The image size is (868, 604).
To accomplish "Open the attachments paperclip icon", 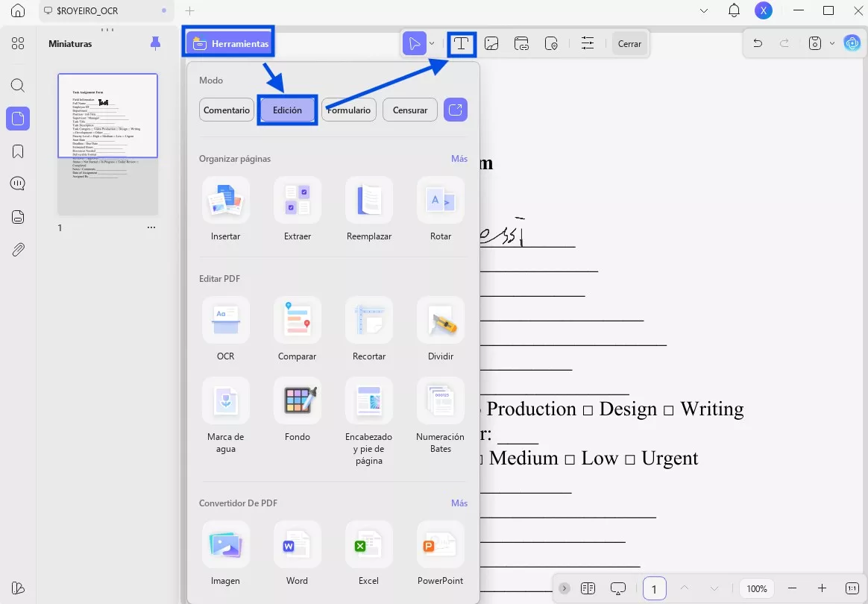I will point(18,250).
